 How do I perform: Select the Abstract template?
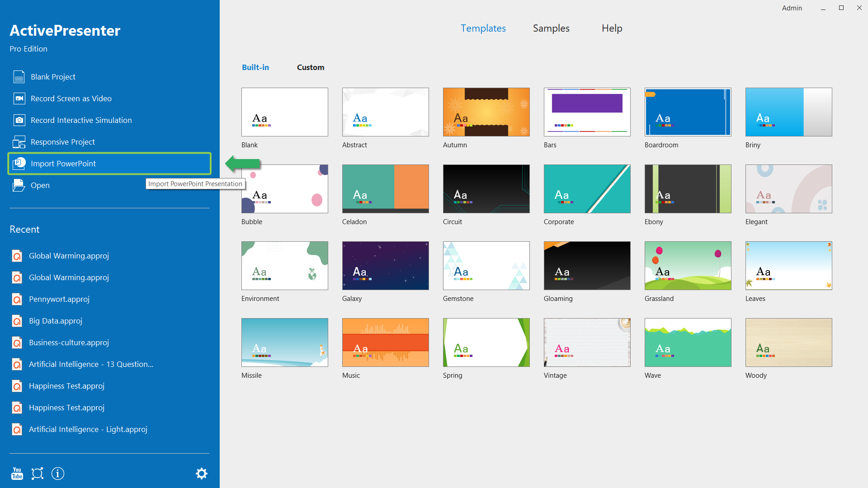(386, 112)
